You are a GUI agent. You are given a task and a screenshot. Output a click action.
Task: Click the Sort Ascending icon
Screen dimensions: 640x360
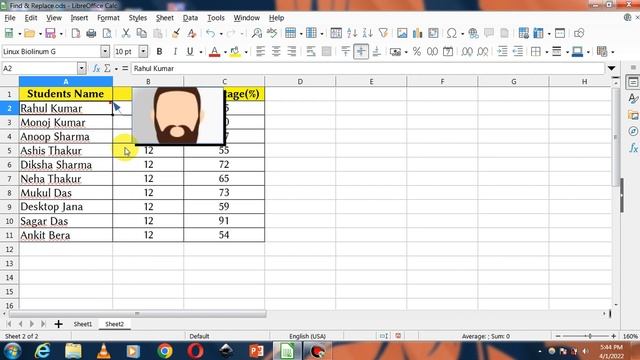352,33
